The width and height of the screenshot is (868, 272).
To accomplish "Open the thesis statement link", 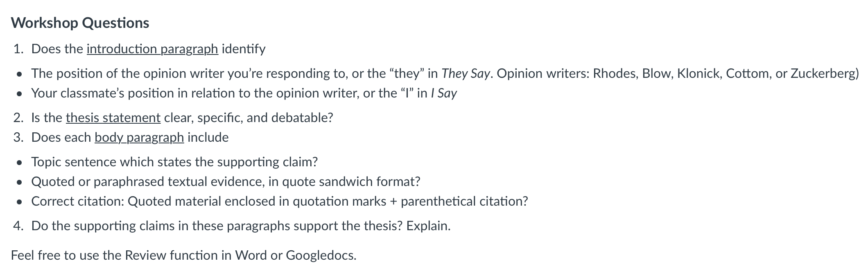I will coord(113,118).
